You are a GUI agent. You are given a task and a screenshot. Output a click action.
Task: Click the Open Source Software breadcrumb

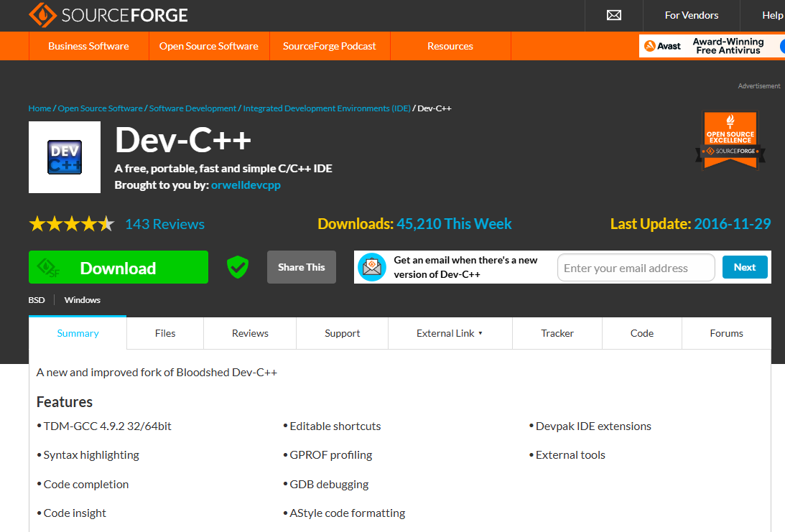[x=100, y=108]
